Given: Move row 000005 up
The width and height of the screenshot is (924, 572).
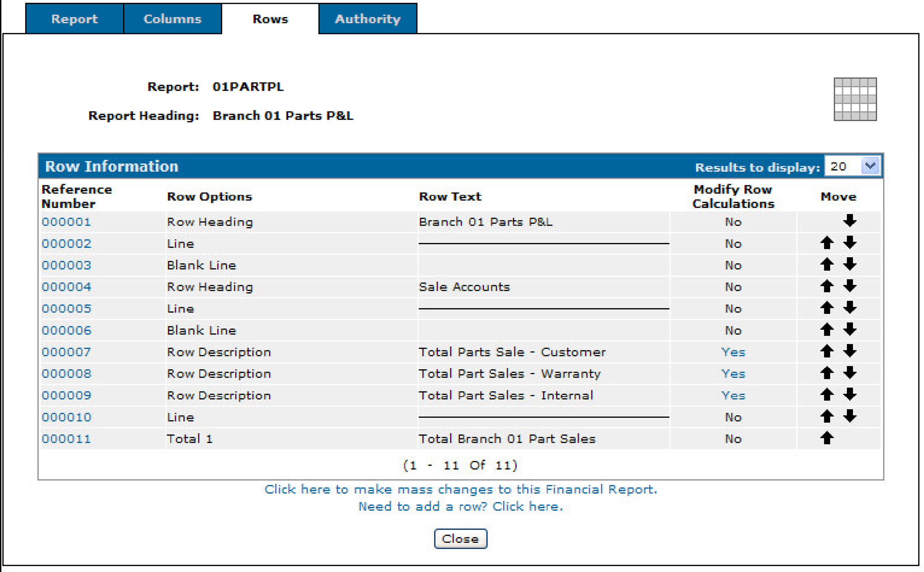Looking at the screenshot, I should click(827, 307).
